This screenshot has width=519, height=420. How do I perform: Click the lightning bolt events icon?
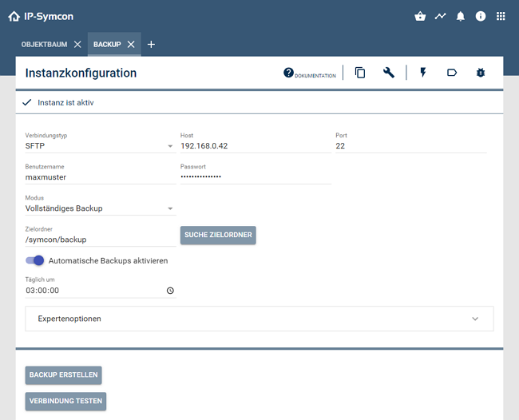pyautogui.click(x=423, y=73)
